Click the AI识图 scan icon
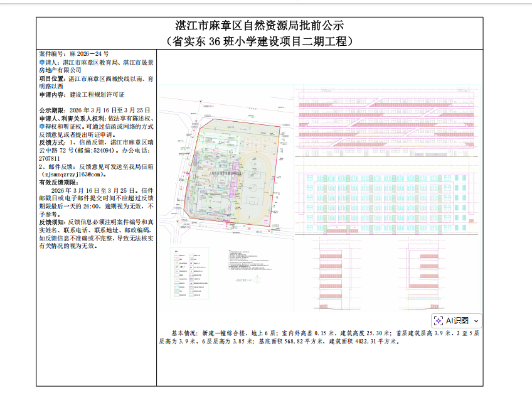The height and width of the screenshot is (410, 532). pyautogui.click(x=439, y=320)
